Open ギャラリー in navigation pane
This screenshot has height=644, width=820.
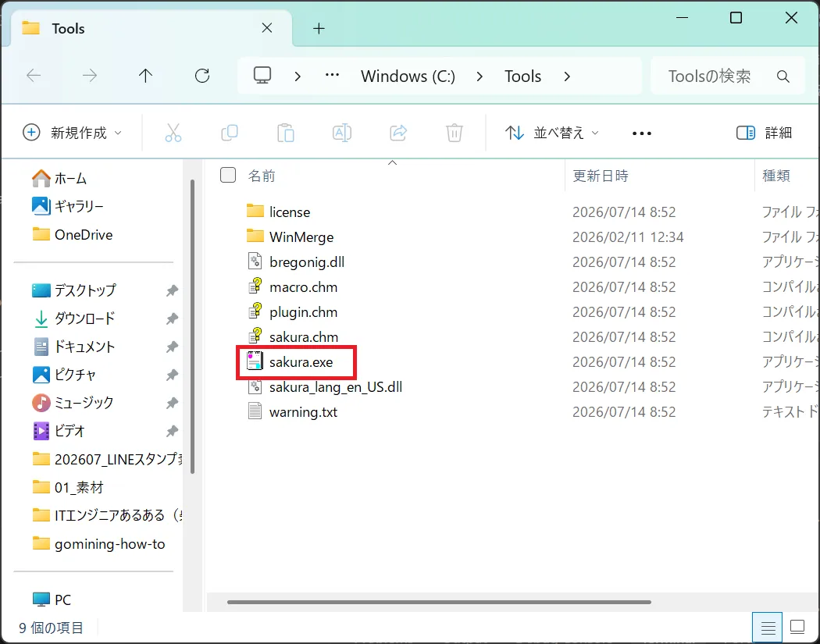(x=67, y=206)
